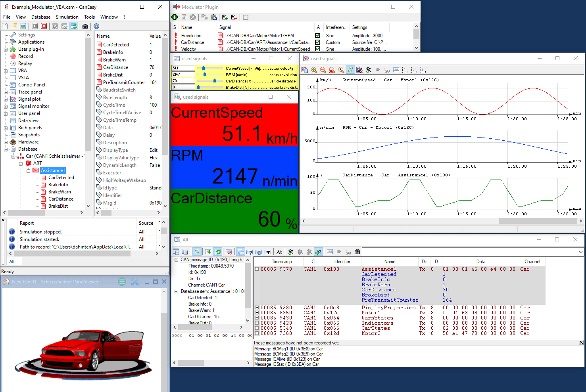Click the CurrentSpeed value input field
586x392 pixels.
click(x=183, y=68)
